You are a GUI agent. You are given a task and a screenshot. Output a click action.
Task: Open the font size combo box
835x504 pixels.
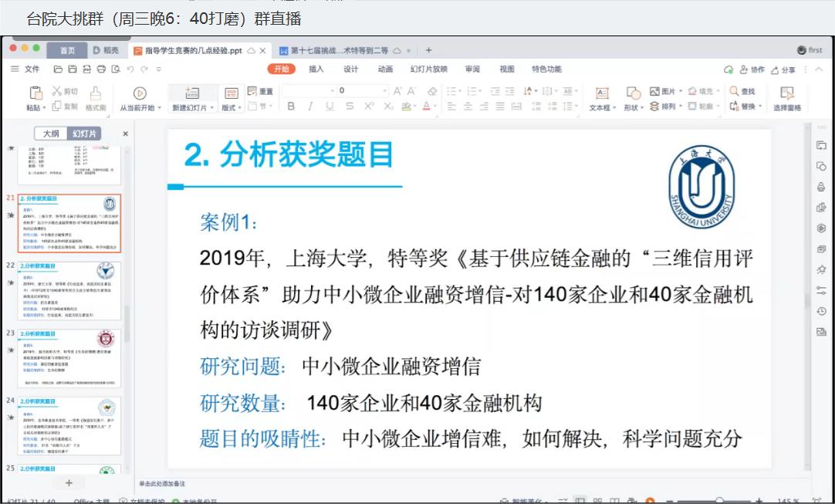click(359, 91)
